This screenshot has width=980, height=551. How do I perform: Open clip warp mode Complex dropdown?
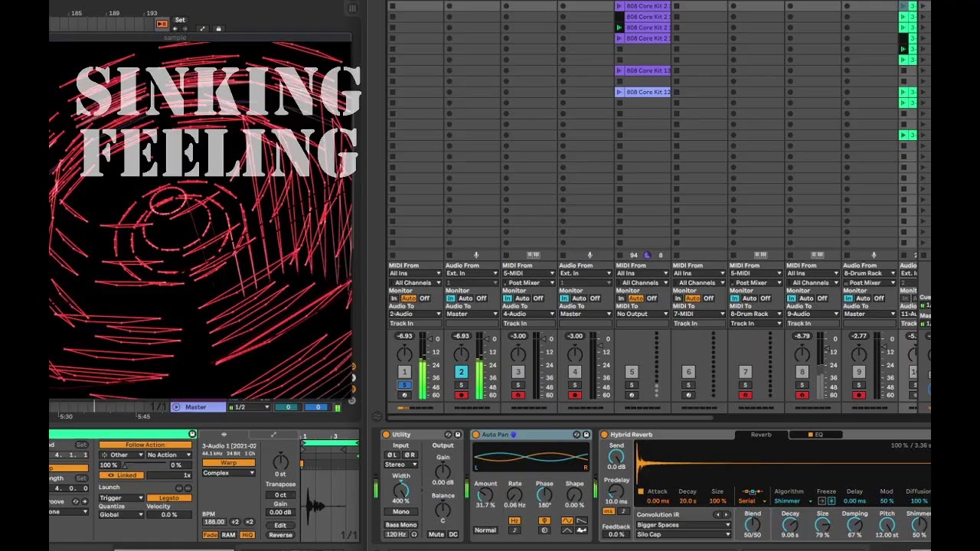(228, 473)
